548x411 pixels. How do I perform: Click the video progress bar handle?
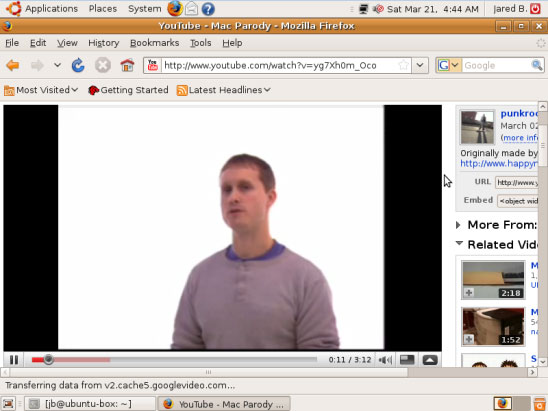coord(49,360)
